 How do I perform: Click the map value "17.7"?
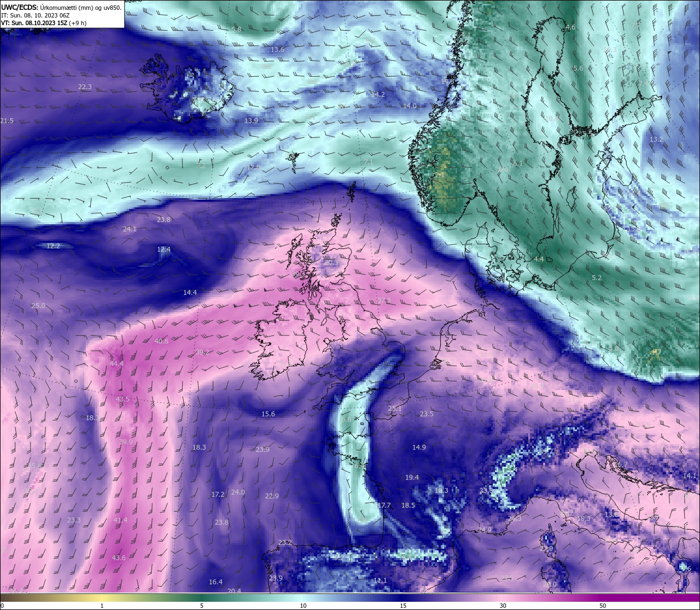coord(384,506)
